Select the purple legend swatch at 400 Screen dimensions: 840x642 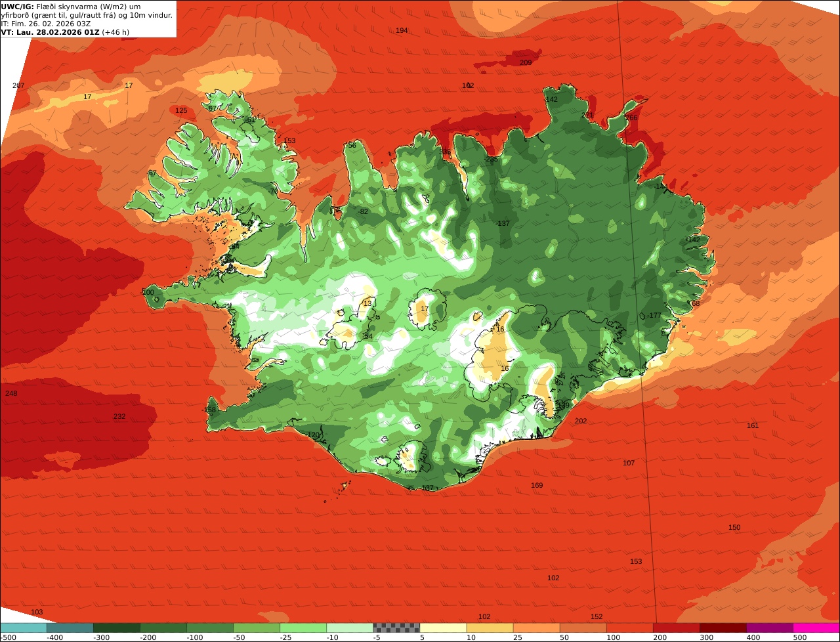(768, 628)
